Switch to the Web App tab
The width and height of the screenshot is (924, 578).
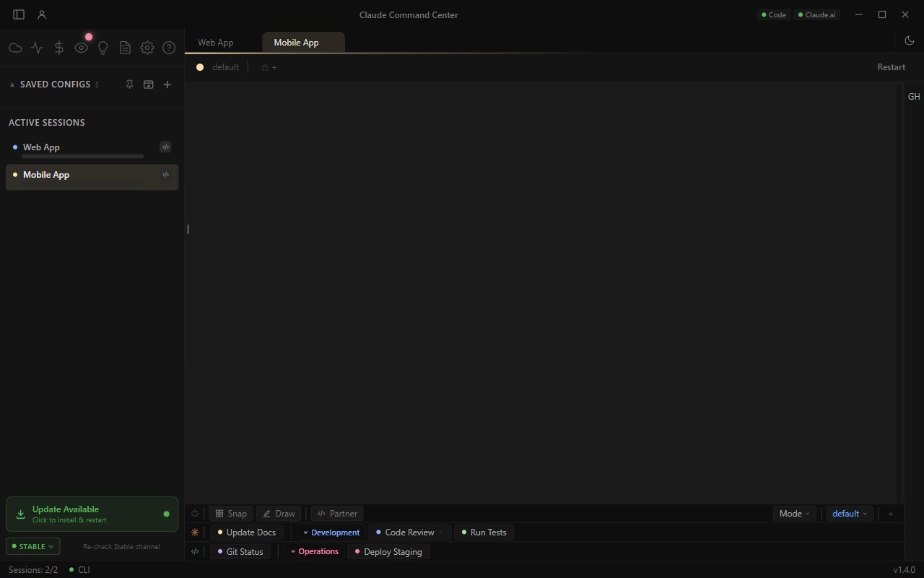tap(216, 43)
